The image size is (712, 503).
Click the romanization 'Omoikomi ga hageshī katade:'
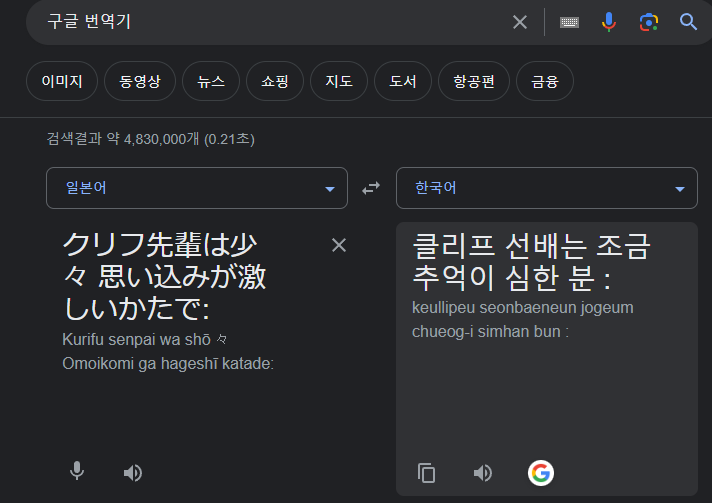point(168,364)
